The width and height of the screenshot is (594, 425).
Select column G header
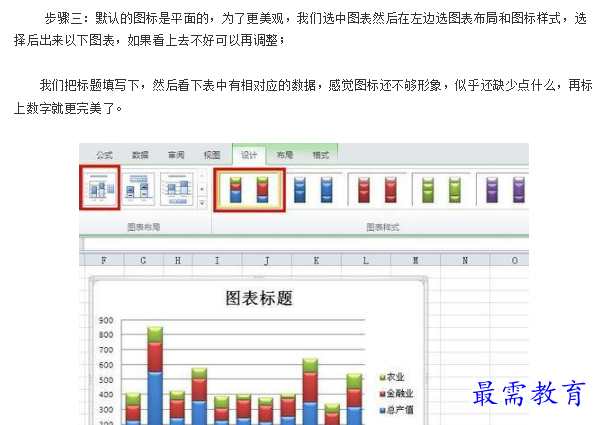(144, 261)
